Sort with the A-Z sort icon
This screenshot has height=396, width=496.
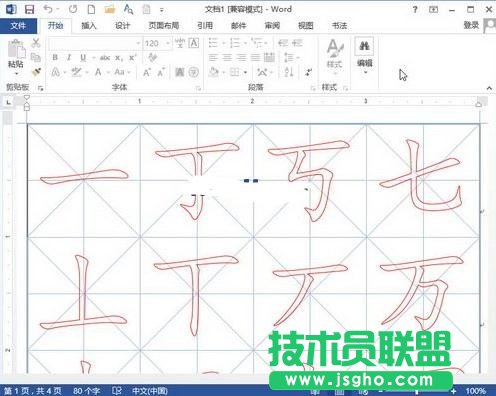(289, 72)
